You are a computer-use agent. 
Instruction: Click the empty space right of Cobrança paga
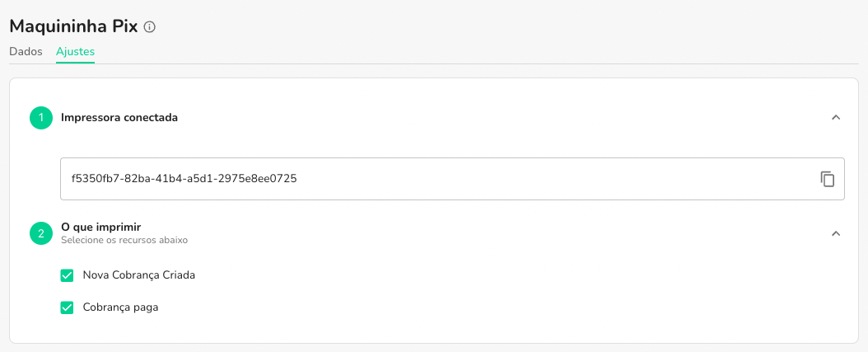(494, 307)
